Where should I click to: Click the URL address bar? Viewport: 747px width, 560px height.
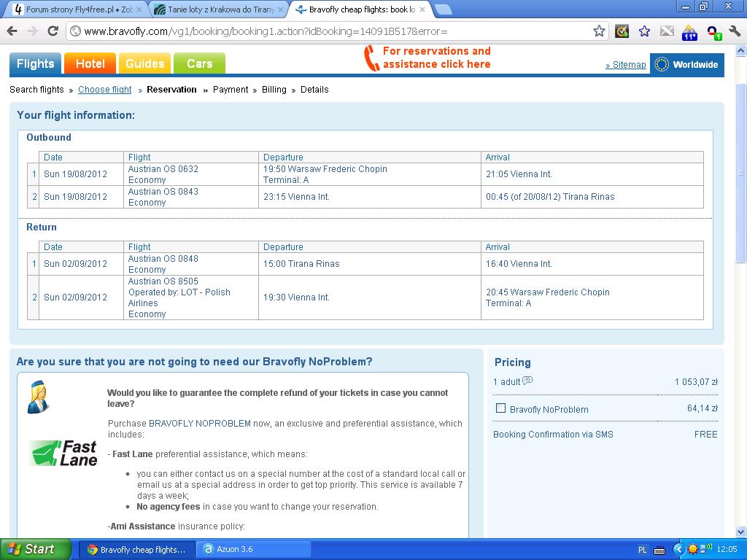tap(329, 31)
